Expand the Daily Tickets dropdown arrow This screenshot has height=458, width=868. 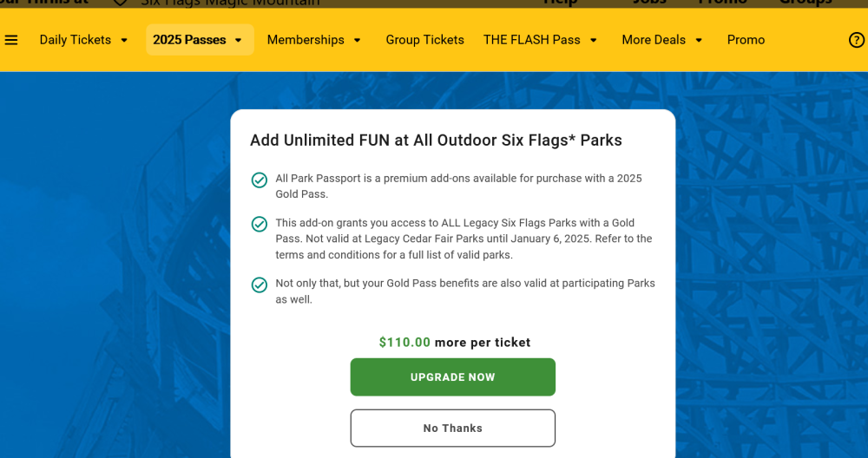[x=124, y=40]
